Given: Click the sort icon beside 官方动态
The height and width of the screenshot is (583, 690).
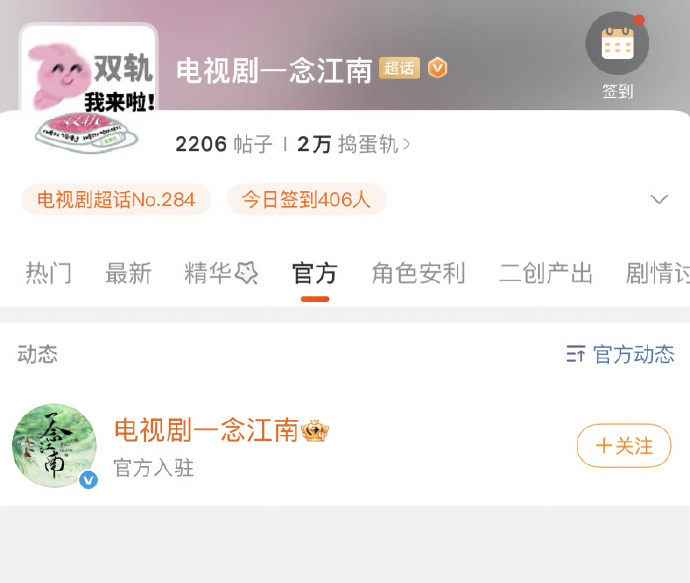Looking at the screenshot, I should pos(576,354).
